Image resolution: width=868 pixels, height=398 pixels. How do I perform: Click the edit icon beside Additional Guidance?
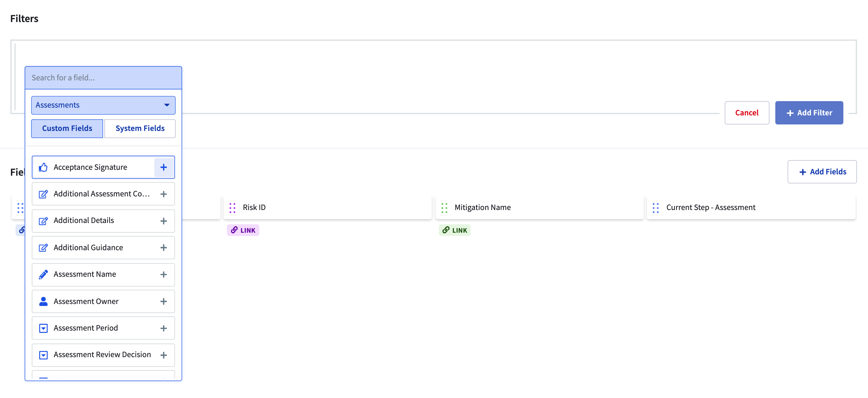click(x=43, y=247)
